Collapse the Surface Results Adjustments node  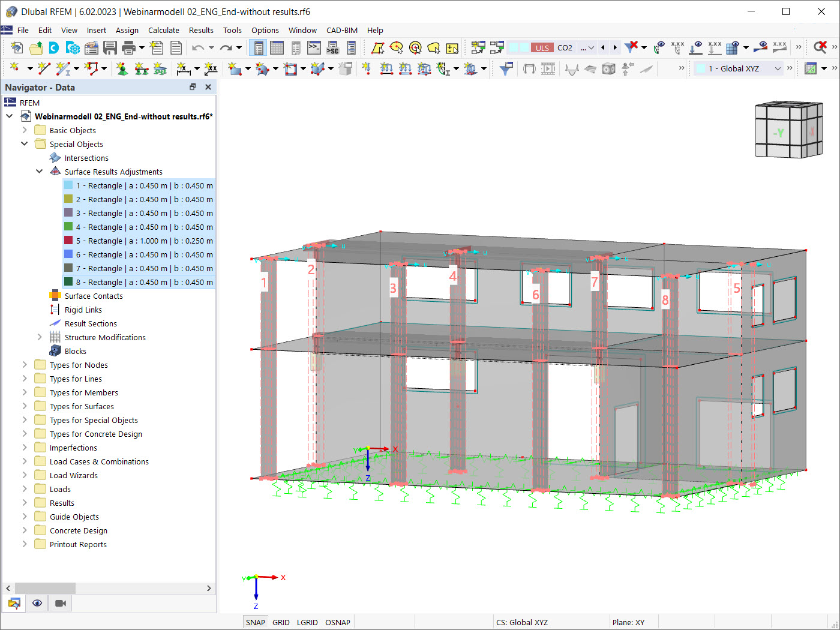coord(40,172)
